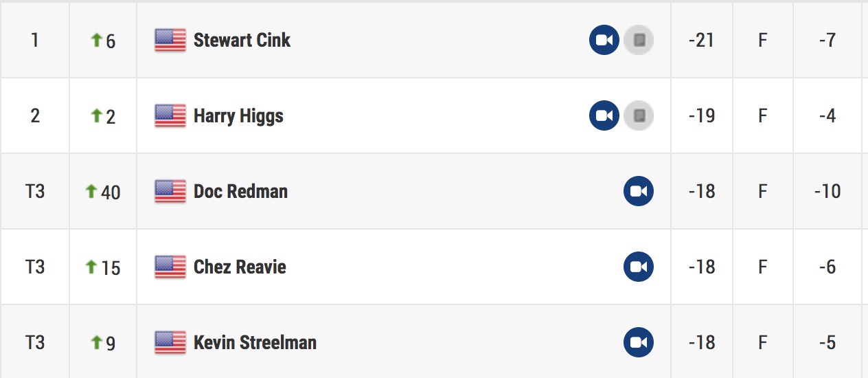Click the green up arrow showing 40
This screenshot has height=378, width=868.
pyautogui.click(x=91, y=191)
